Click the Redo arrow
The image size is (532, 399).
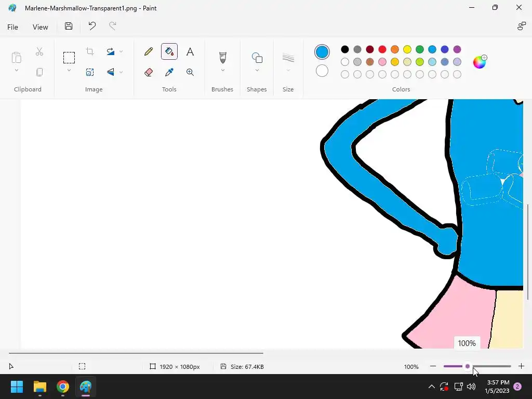(113, 26)
